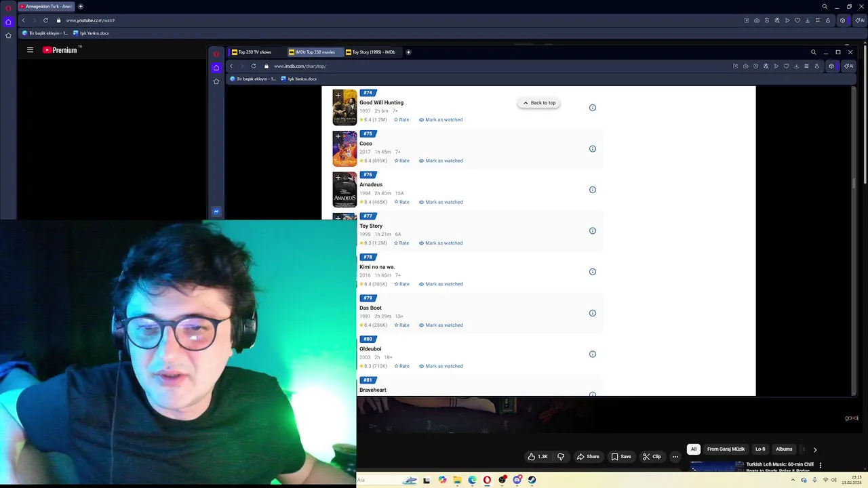
Task: Select the Lo-fi chip
Action: click(760, 449)
